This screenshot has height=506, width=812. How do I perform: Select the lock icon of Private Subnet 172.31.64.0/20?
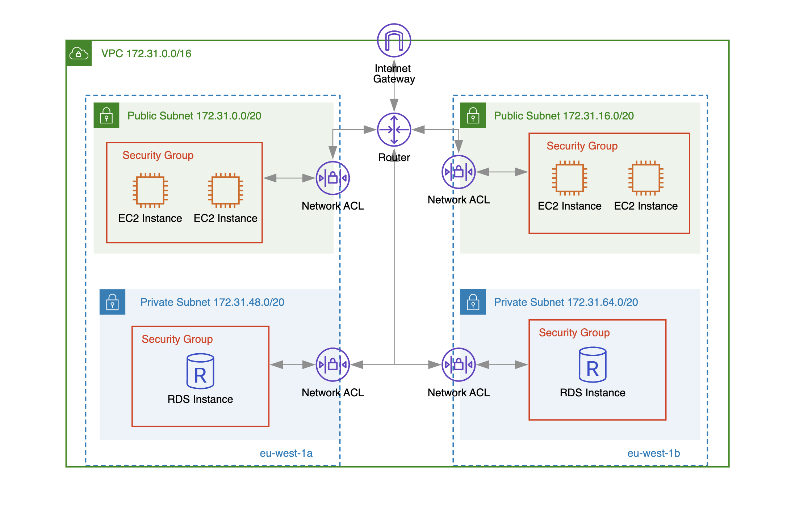coord(473,302)
